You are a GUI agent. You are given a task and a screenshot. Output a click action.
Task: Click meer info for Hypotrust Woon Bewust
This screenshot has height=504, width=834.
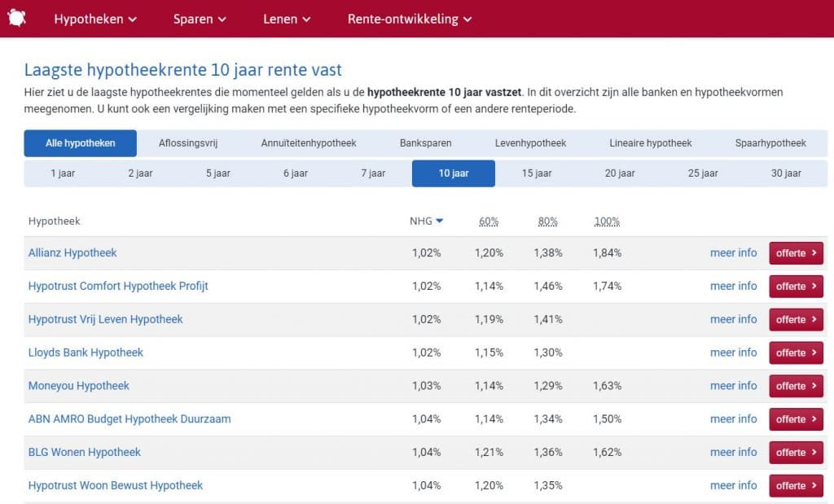pyautogui.click(x=734, y=485)
